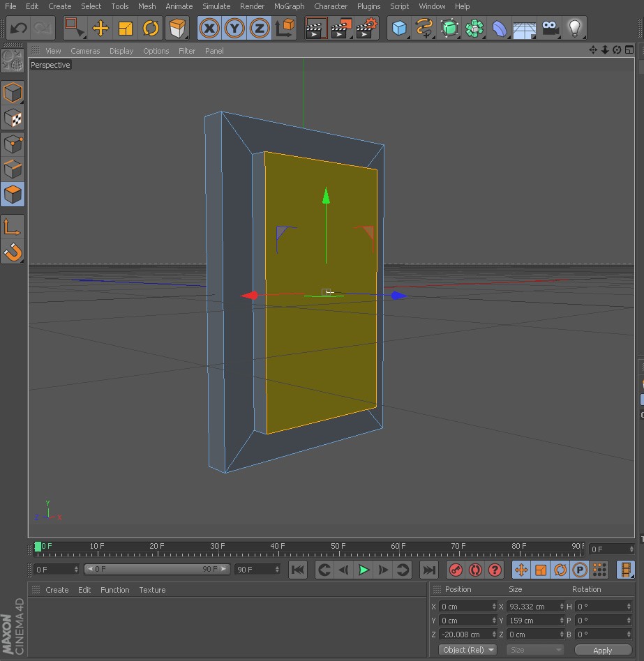Open the array modeling objects icon
The height and width of the screenshot is (661, 644).
[474, 29]
